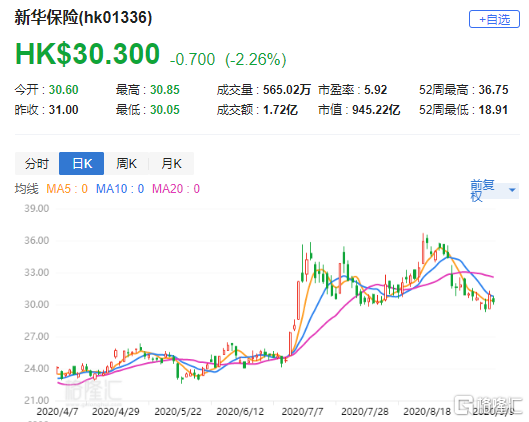Toggle the MA5 moving average line
Screen dimensions: 529x422
[67, 189]
